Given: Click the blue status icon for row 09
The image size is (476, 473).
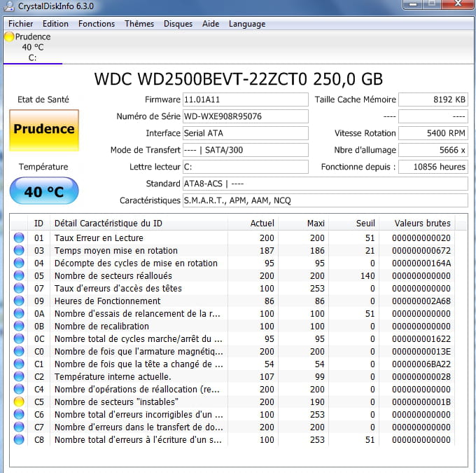Looking at the screenshot, I should click(18, 301).
